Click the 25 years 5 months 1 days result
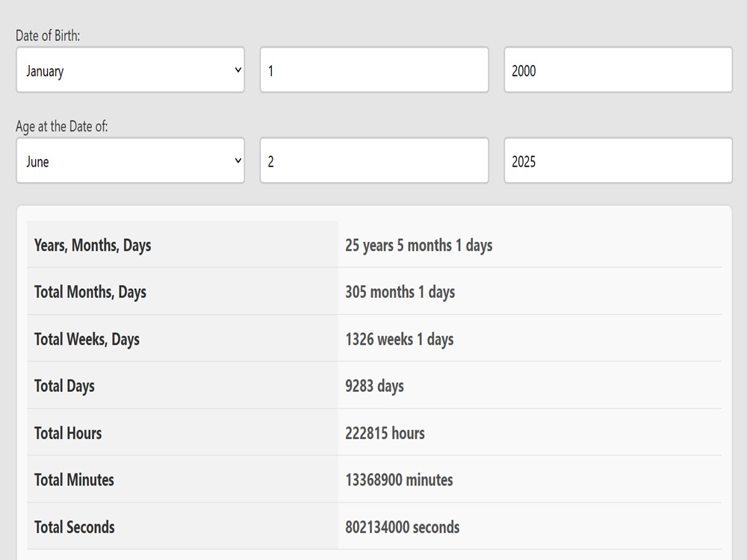The image size is (747, 560). 419,245
